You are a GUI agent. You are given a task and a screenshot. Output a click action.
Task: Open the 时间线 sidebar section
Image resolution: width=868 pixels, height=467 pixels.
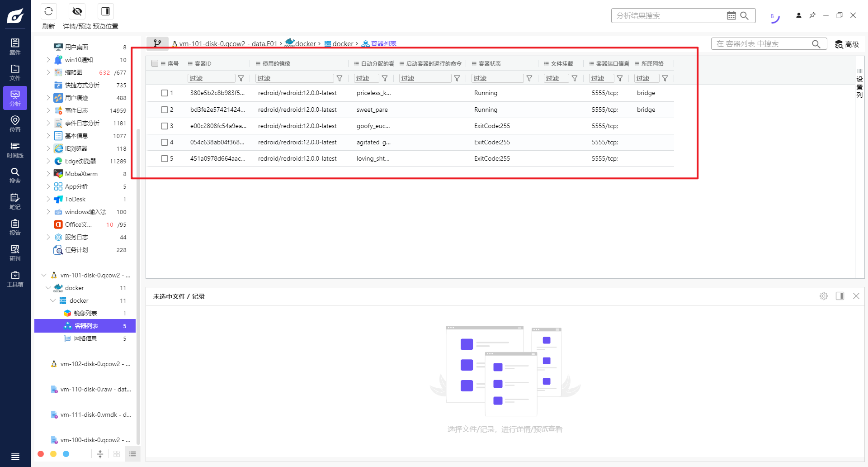tap(15, 150)
